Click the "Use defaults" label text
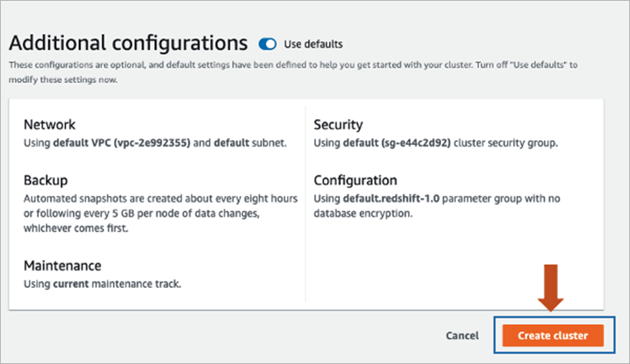Viewport: 630px width, 364px height. 313,44
